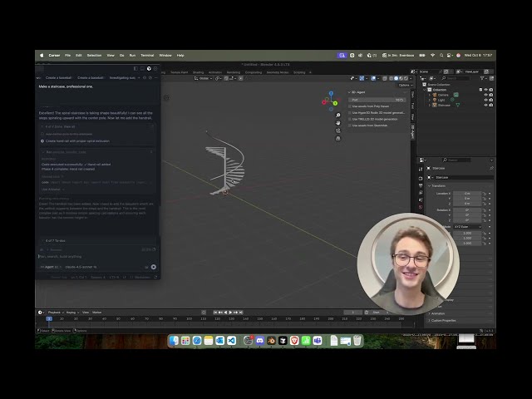Click outliner search field
Screen dimensions: 532x399
pos(456,78)
